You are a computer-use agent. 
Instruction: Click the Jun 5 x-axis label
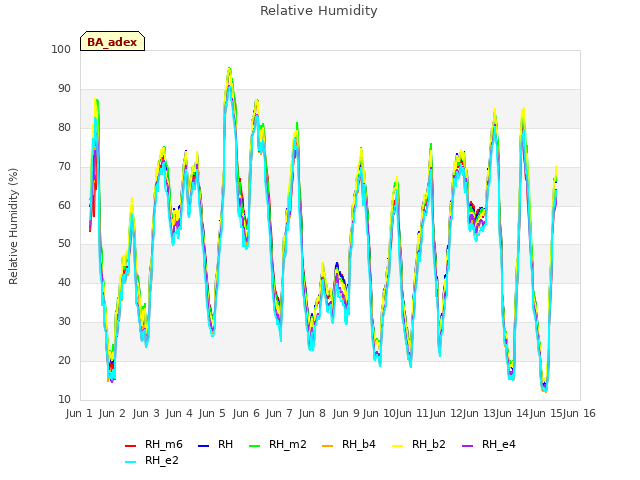click(212, 413)
